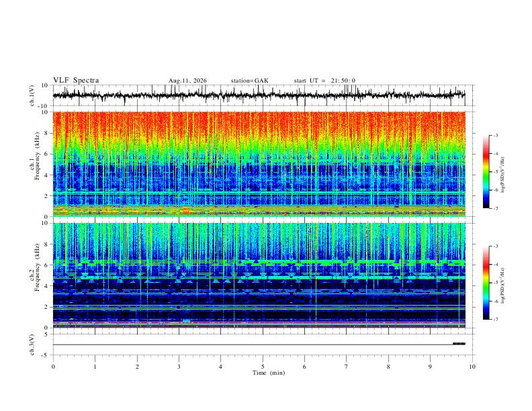Click the 0 minute tick on Time axis
The width and height of the screenshot is (532, 411).
53,367
